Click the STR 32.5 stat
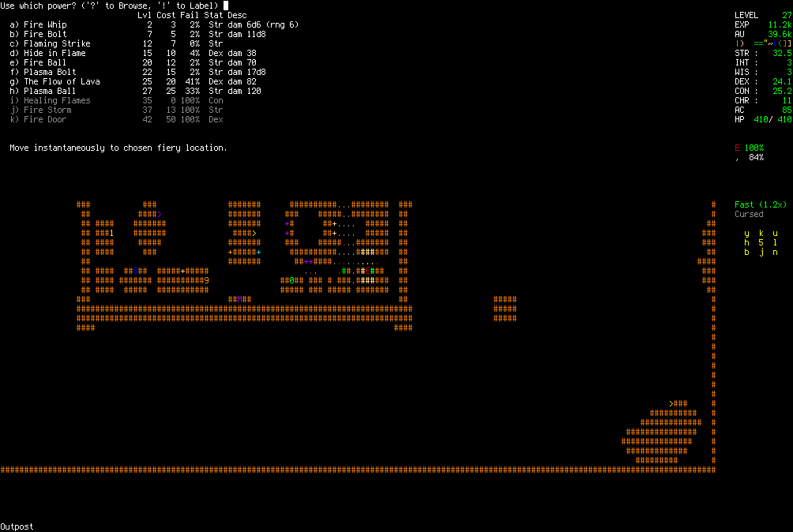Viewport: 793px width, 532px height. pos(763,53)
